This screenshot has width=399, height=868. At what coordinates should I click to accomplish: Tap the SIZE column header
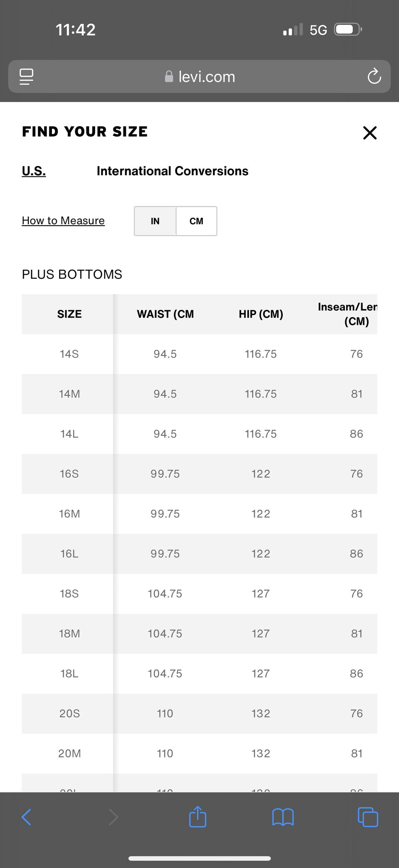click(69, 314)
